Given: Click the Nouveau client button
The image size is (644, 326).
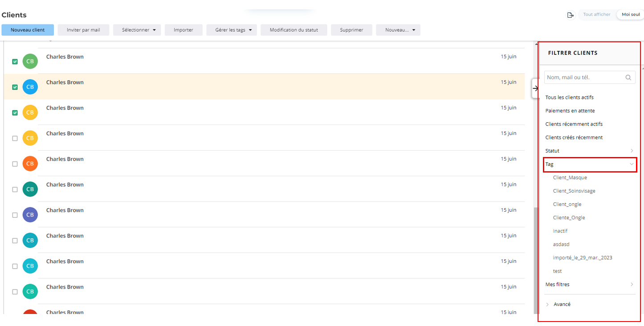Looking at the screenshot, I should (28, 30).
